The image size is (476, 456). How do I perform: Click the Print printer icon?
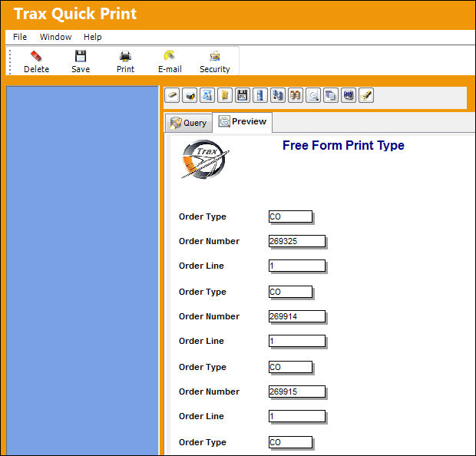click(125, 56)
